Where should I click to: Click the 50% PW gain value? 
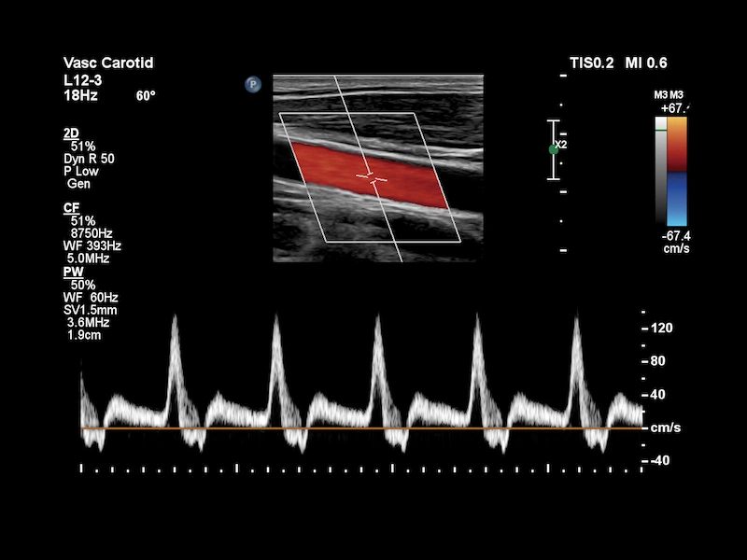coord(83,285)
